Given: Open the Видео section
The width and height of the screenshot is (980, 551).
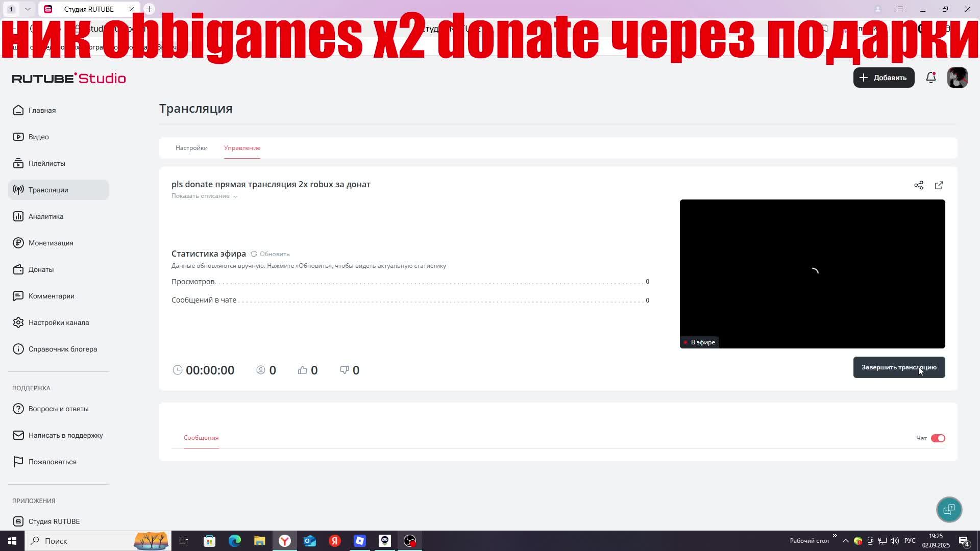Looking at the screenshot, I should [x=58, y=137].
